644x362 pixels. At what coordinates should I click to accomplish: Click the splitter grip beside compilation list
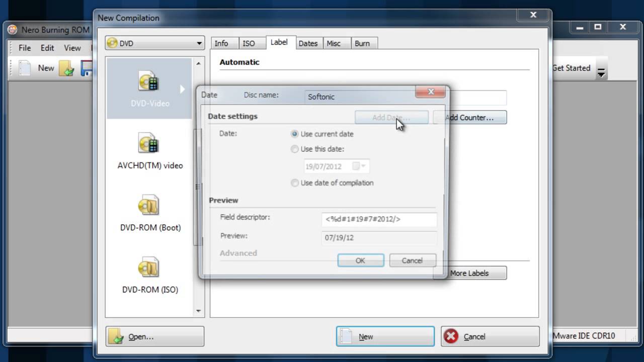[197, 187]
